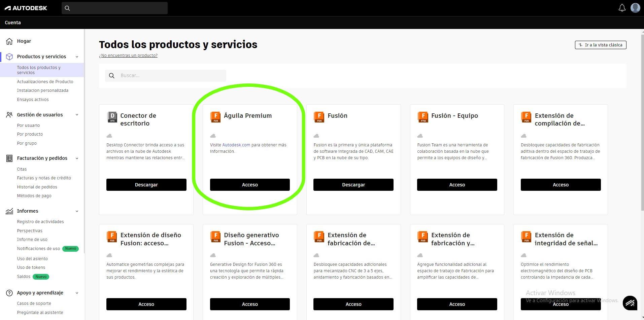Open Facturas y notas de crédito
This screenshot has height=320, width=644.
pos(44,178)
